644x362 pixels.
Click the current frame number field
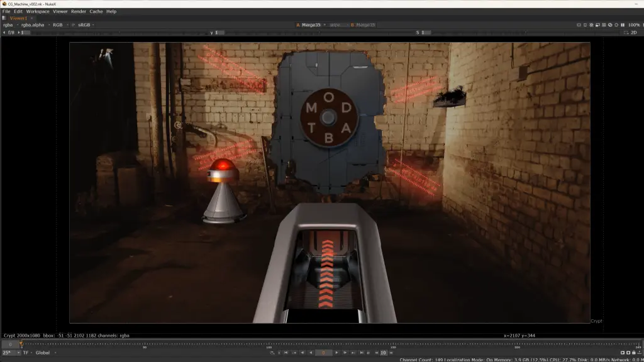click(323, 353)
